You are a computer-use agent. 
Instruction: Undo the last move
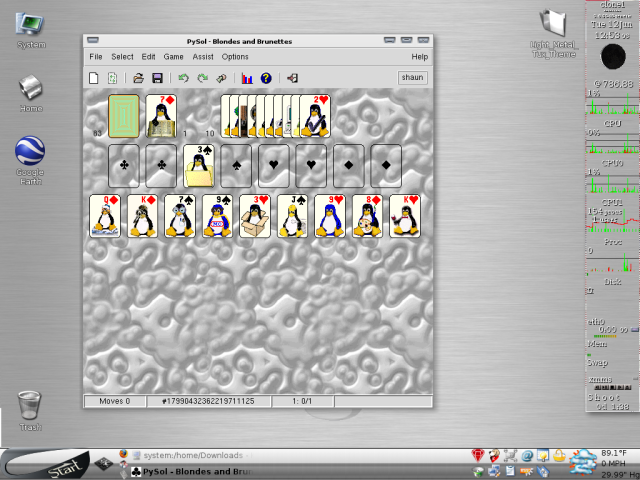click(183, 78)
